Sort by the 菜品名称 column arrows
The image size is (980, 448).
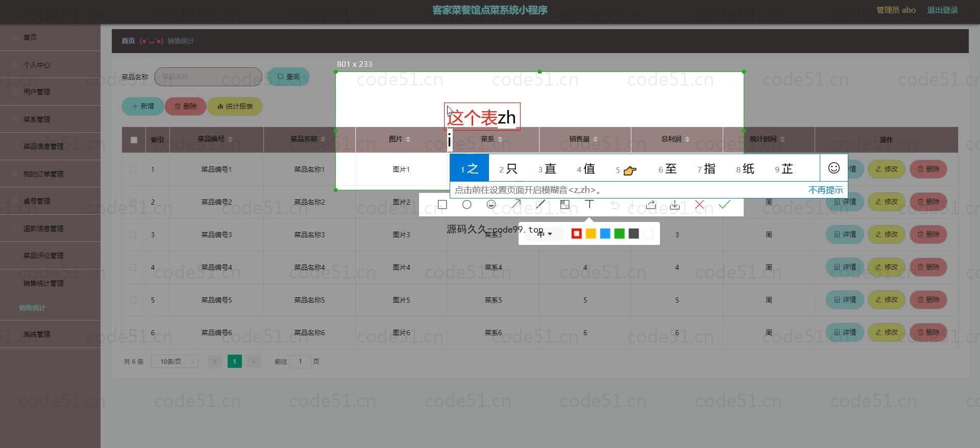(x=323, y=139)
